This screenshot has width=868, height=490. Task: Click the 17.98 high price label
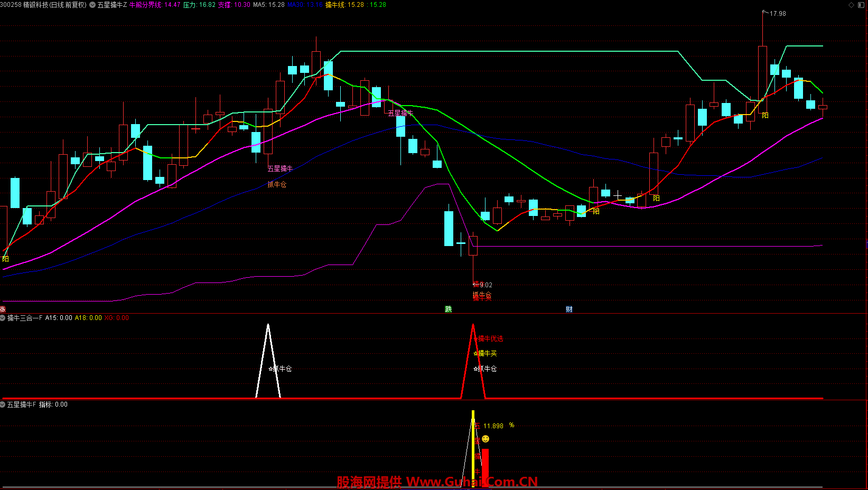[778, 14]
